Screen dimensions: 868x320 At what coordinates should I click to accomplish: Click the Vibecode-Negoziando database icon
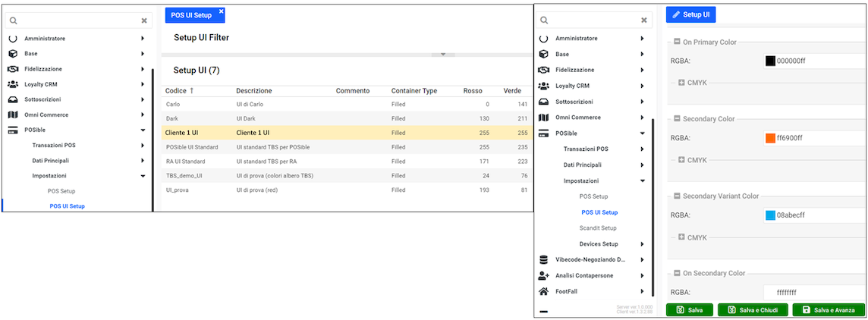click(543, 260)
